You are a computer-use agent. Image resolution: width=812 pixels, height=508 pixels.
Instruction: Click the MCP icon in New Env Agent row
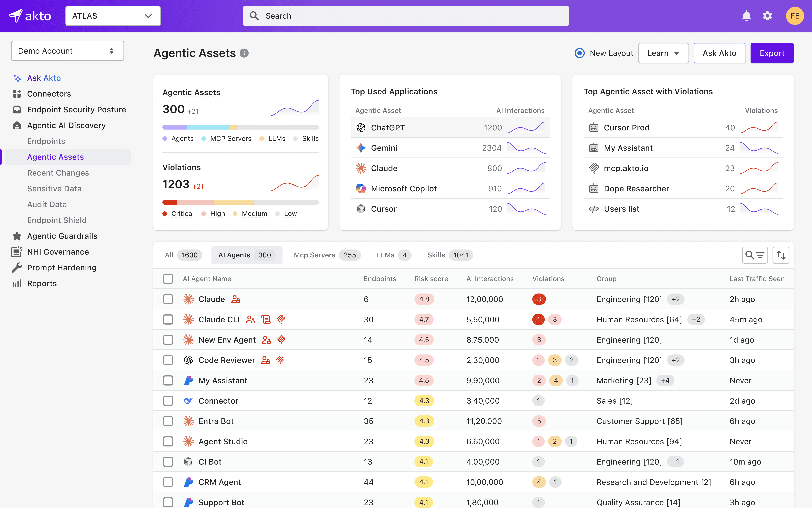(x=281, y=340)
